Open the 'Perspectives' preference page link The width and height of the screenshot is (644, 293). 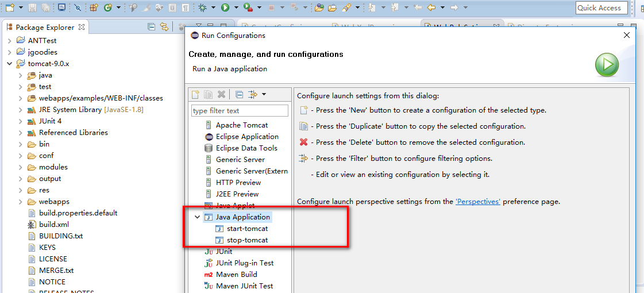click(x=478, y=202)
